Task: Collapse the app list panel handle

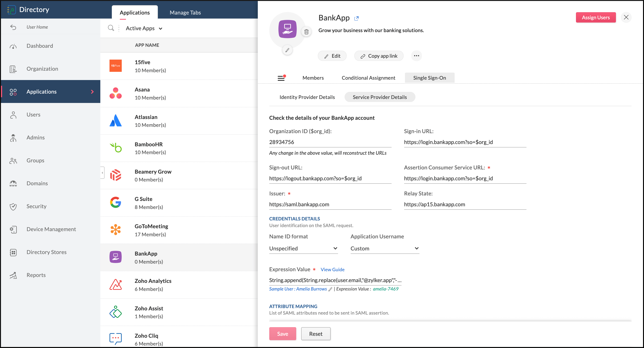Action: click(x=102, y=173)
